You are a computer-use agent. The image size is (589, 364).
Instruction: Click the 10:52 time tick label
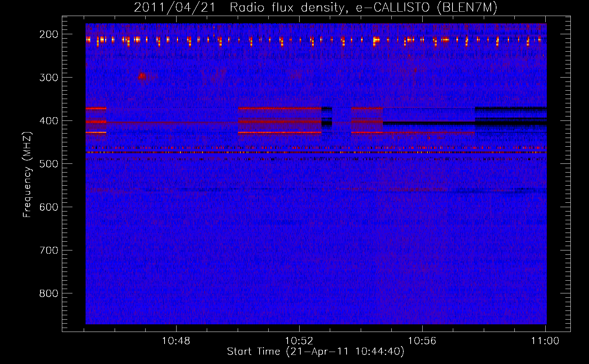point(299,341)
